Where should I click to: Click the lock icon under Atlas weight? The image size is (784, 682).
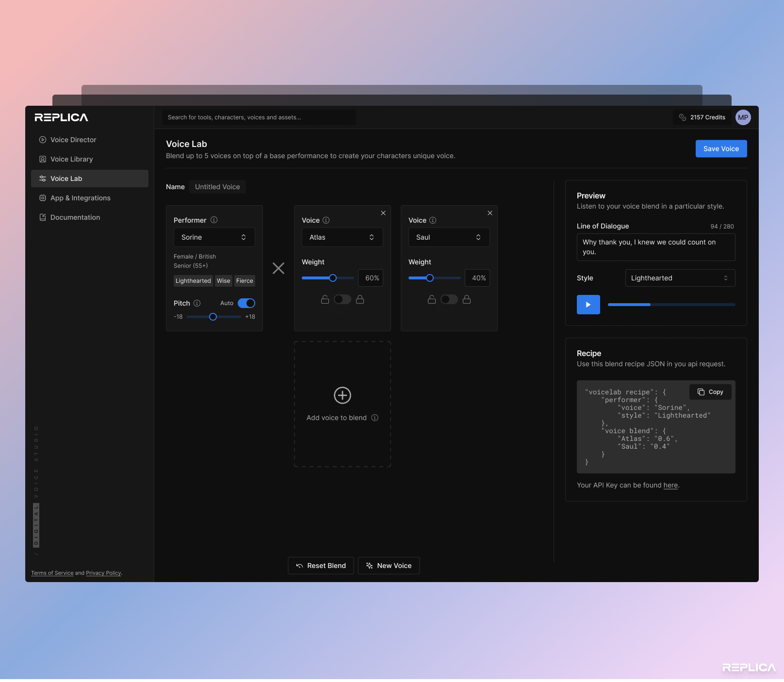(360, 299)
